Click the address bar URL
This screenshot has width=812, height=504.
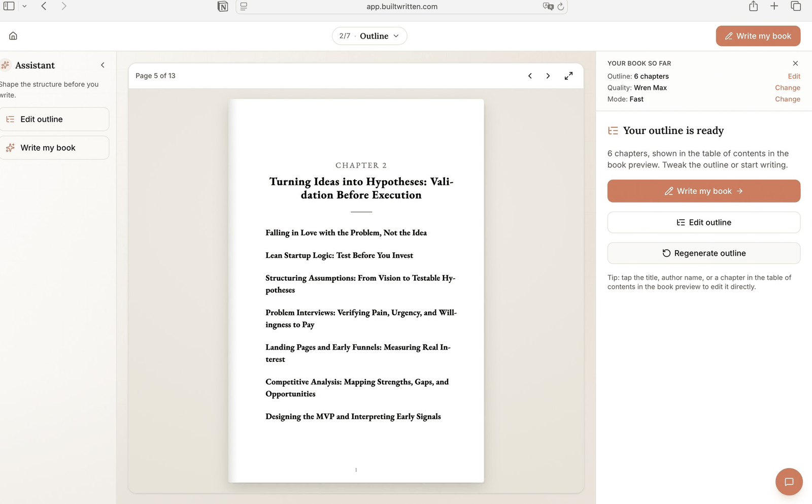[402, 7]
